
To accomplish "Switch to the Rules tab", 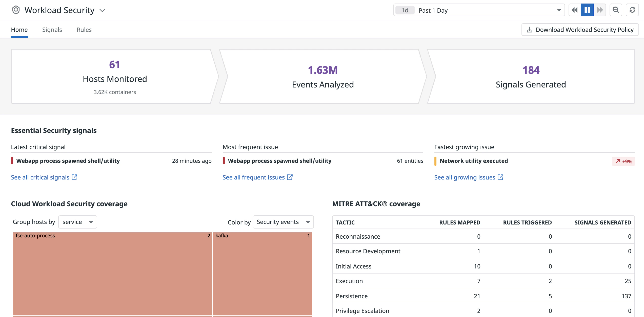I will (84, 30).
